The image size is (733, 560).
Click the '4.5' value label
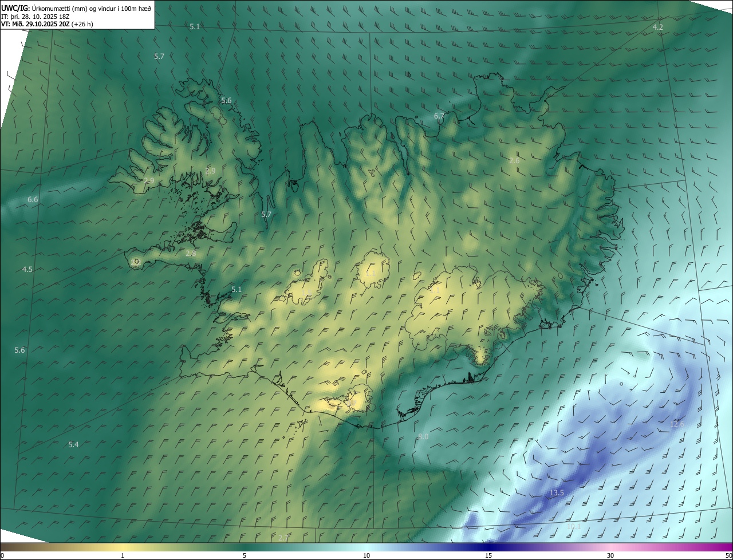coord(27,269)
